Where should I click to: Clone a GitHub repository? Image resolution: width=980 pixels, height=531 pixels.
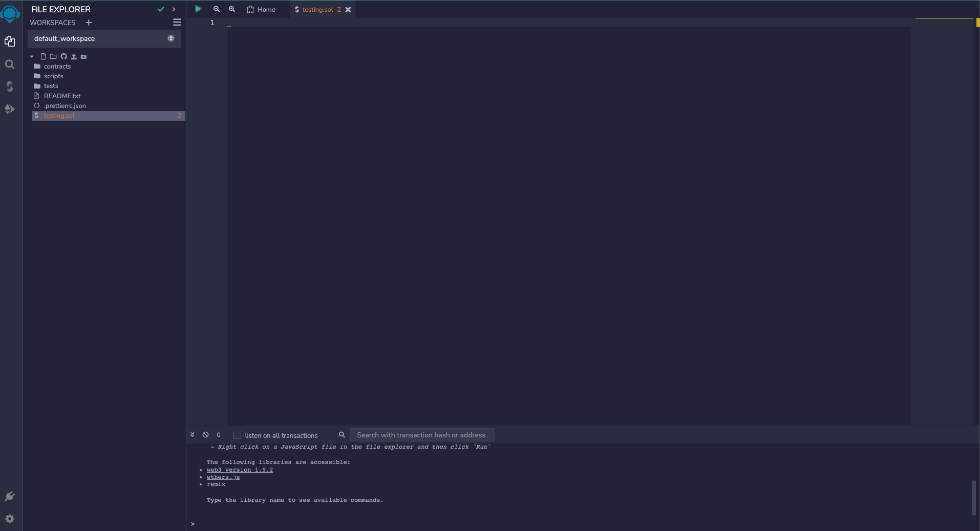tap(63, 56)
